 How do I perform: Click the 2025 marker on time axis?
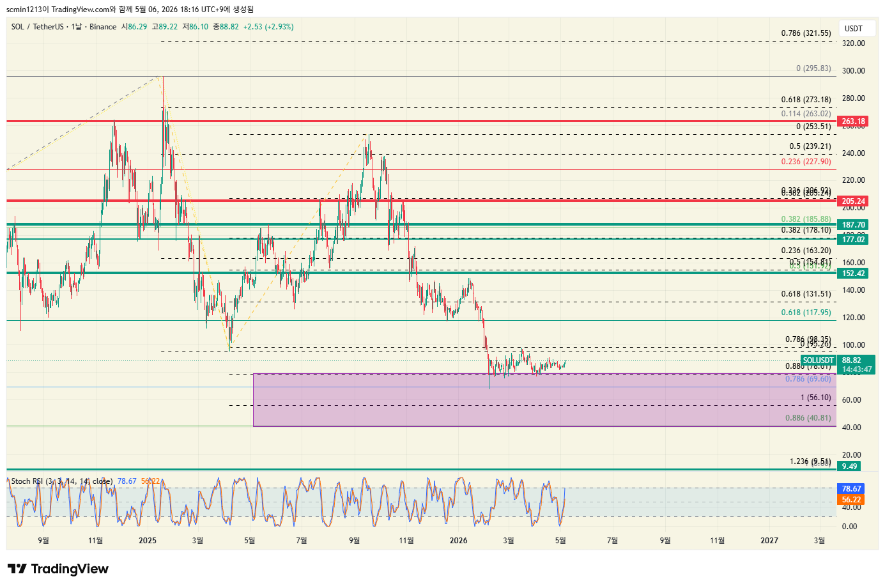148,541
